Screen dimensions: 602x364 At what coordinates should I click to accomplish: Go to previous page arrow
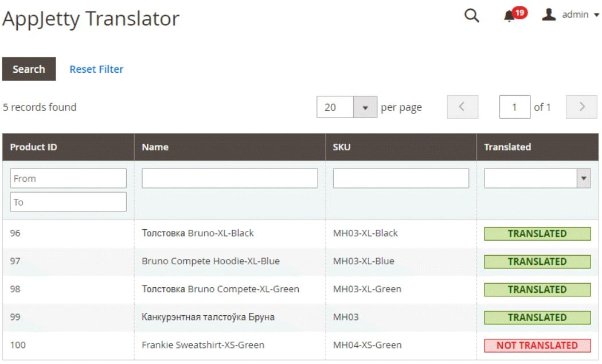tap(462, 107)
